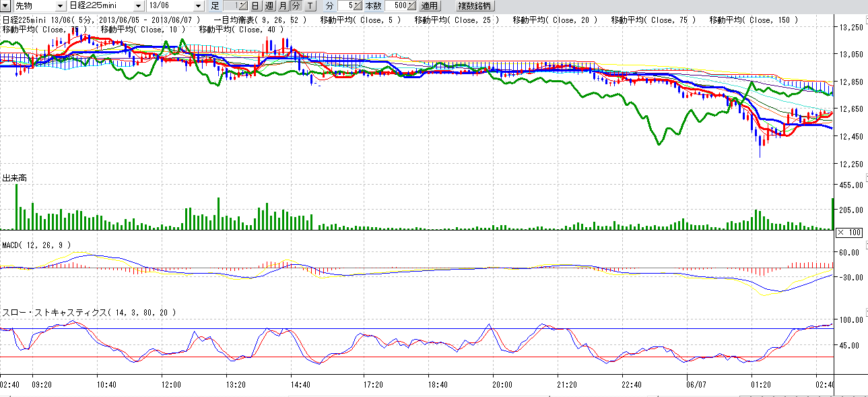Expand the 13/06 contract month dropdown
This screenshot has width=868, height=397.
(x=197, y=6)
